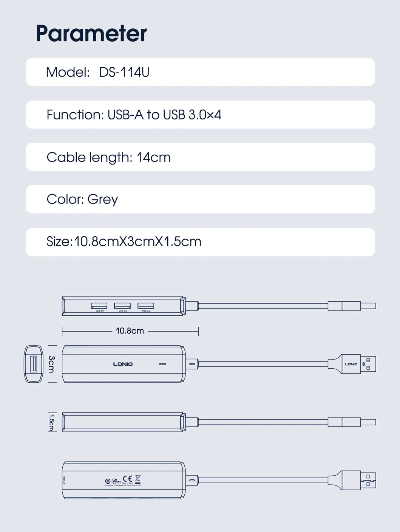Screen dimensions: 400x532
Task: Click the Color: Grey row
Action: pos(200,199)
